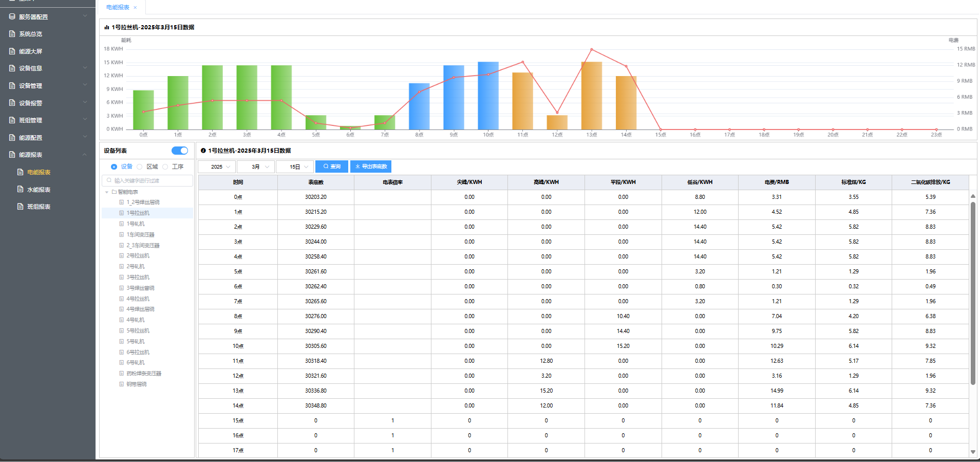Click the 导出表底数 export button
Image resolution: width=980 pixels, height=462 pixels.
[371, 167]
